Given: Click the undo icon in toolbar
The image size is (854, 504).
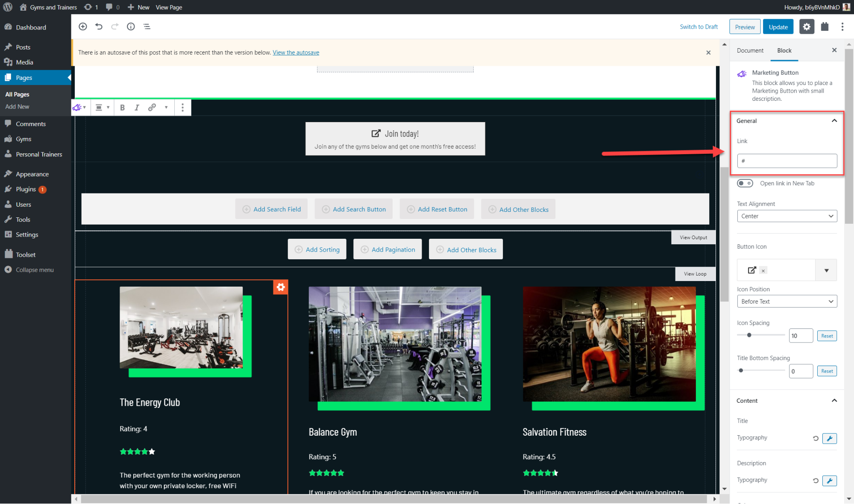Looking at the screenshot, I should 99,26.
